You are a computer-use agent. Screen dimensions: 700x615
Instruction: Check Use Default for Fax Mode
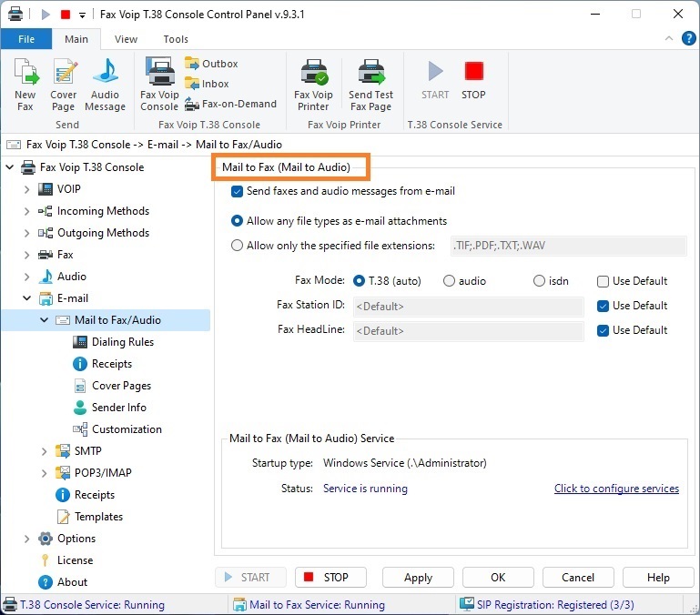(x=603, y=281)
